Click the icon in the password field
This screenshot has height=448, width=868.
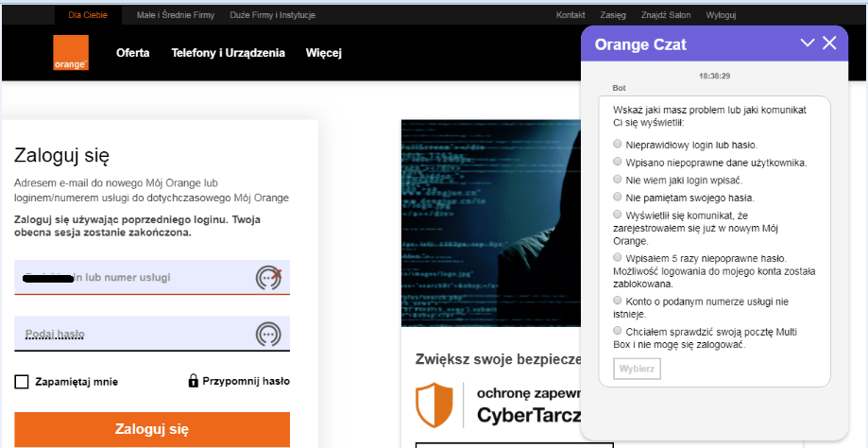tap(268, 335)
